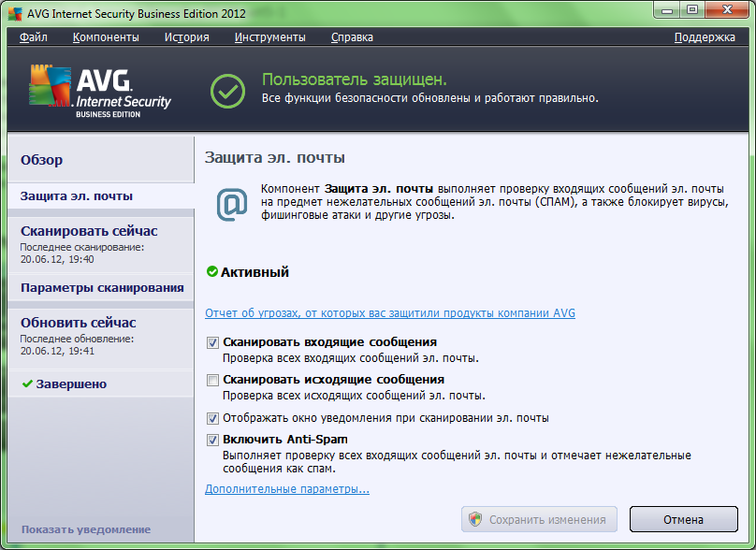Open the История menu
Screen dimensions: 756x550
[x=186, y=37]
